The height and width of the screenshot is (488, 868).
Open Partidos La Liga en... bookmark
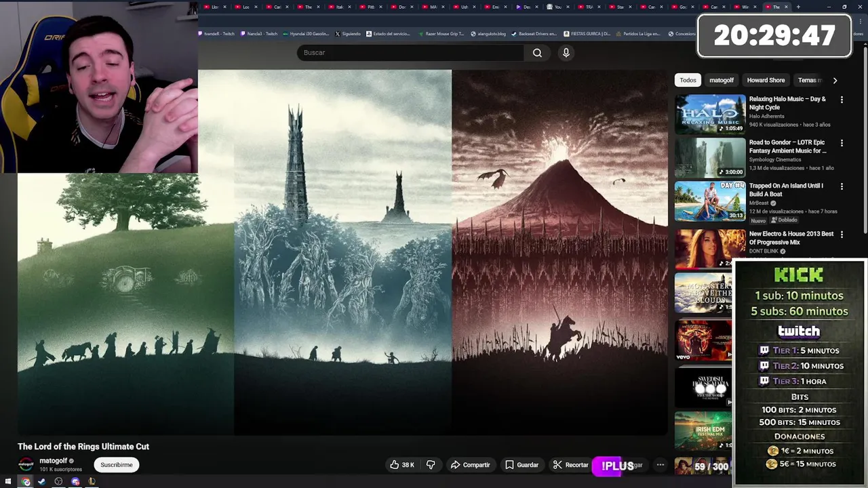(x=639, y=33)
